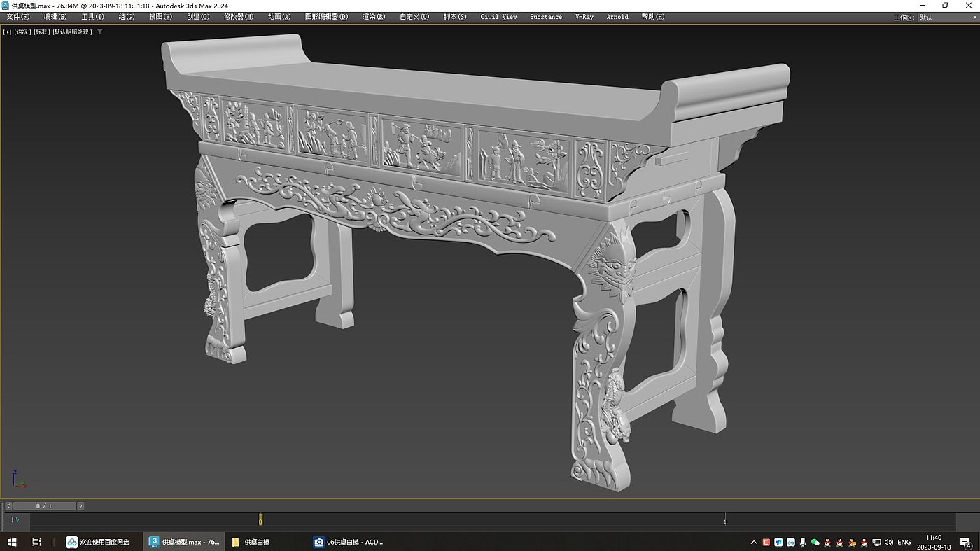This screenshot has height=551, width=980.
Task: Expand the hidden tray icons chevron
Action: [754, 542]
